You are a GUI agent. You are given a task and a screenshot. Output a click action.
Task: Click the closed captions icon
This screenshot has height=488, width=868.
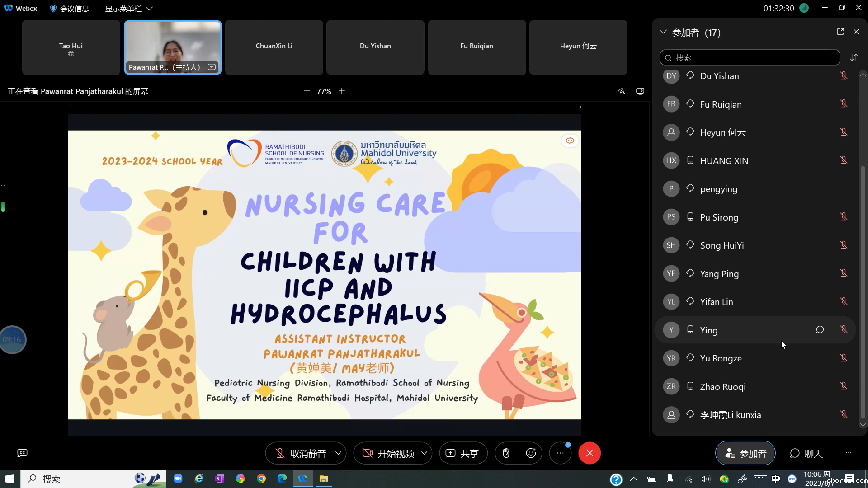(22, 453)
